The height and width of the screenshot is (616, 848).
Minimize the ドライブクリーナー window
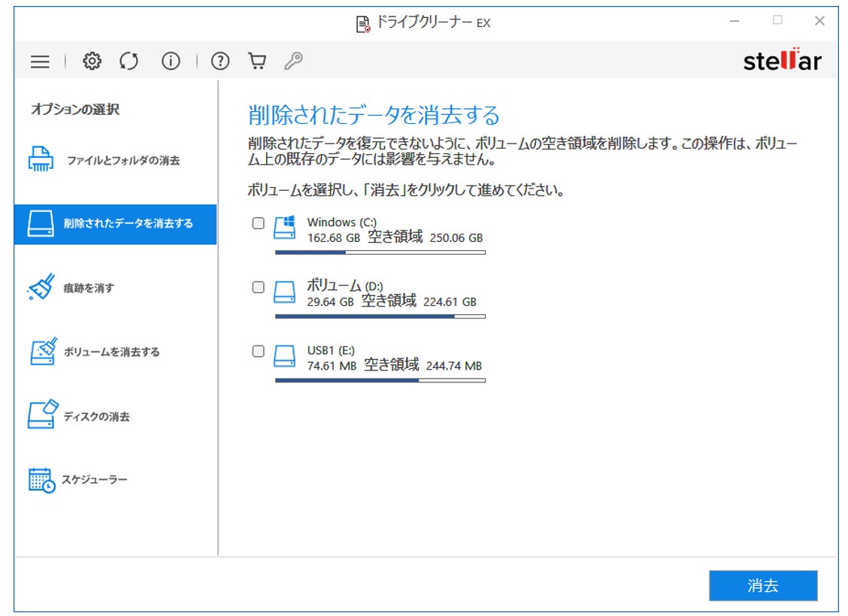pyautogui.click(x=734, y=21)
